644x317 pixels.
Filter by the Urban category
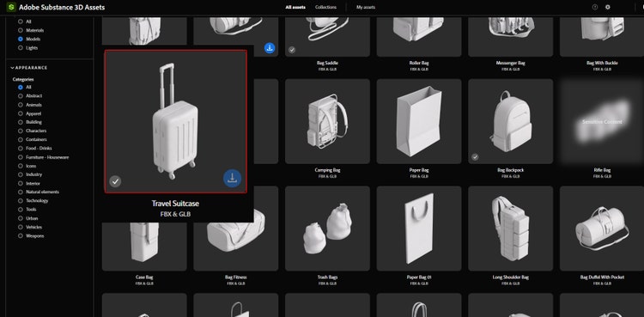tap(21, 218)
